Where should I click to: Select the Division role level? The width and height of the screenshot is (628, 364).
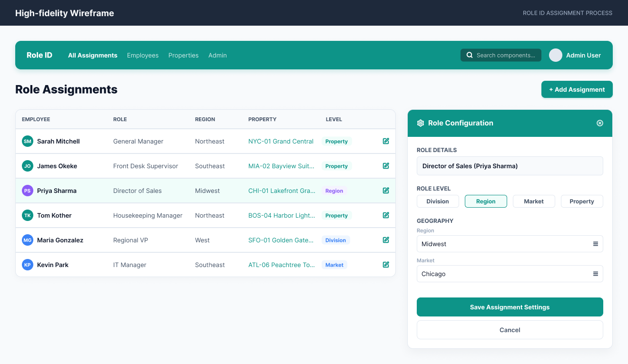pos(438,201)
